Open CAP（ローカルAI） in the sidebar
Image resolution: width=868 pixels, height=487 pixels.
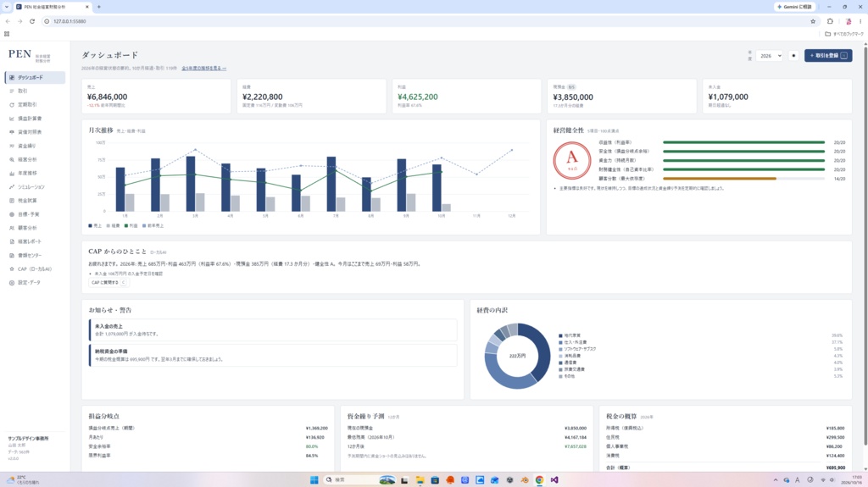(x=35, y=269)
